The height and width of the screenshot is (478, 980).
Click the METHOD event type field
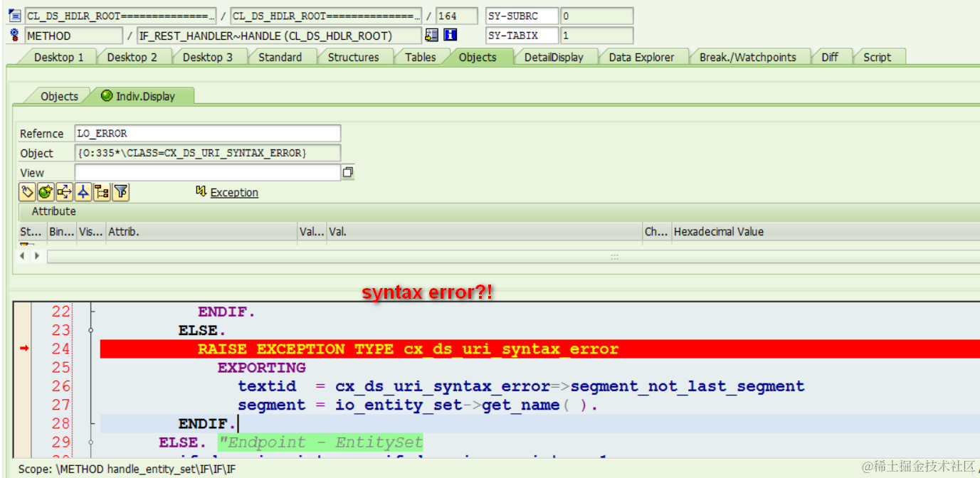(x=74, y=36)
